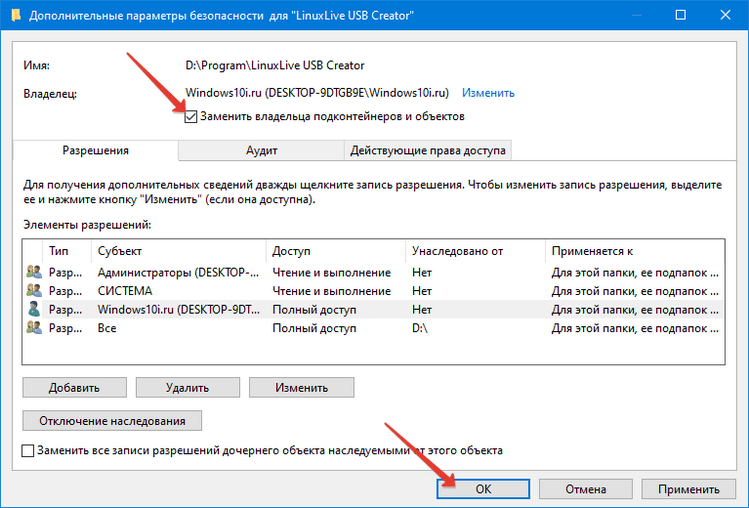
Task: Click 'Чтение и выполнение' in the СИСТЕМА row
Action: pyautogui.click(x=332, y=291)
